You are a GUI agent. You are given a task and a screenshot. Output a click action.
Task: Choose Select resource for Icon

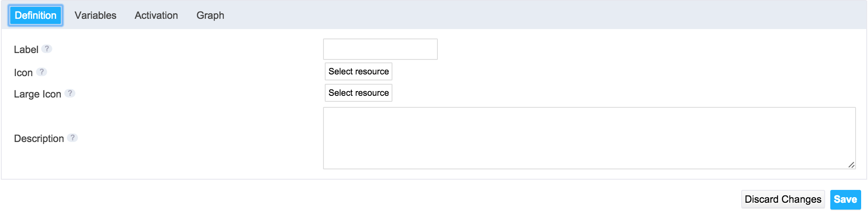click(x=359, y=71)
